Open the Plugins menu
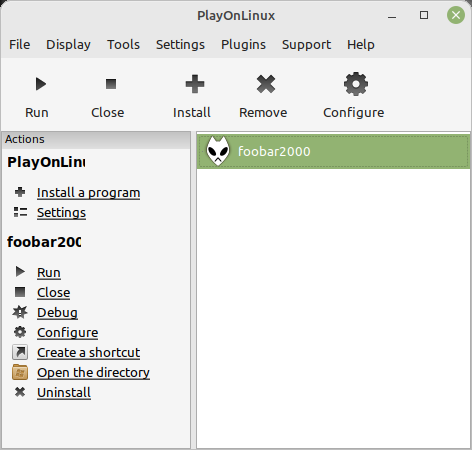 click(243, 45)
